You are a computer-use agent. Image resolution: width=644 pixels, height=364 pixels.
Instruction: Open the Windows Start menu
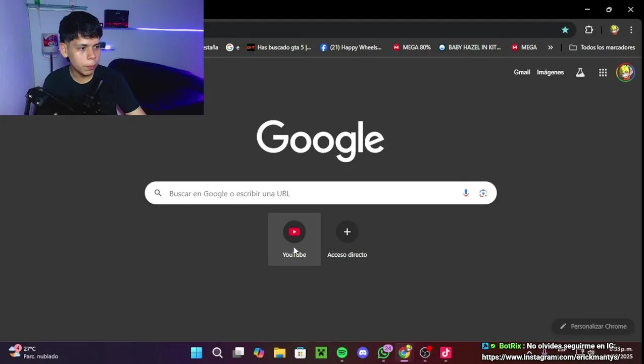[196, 352]
